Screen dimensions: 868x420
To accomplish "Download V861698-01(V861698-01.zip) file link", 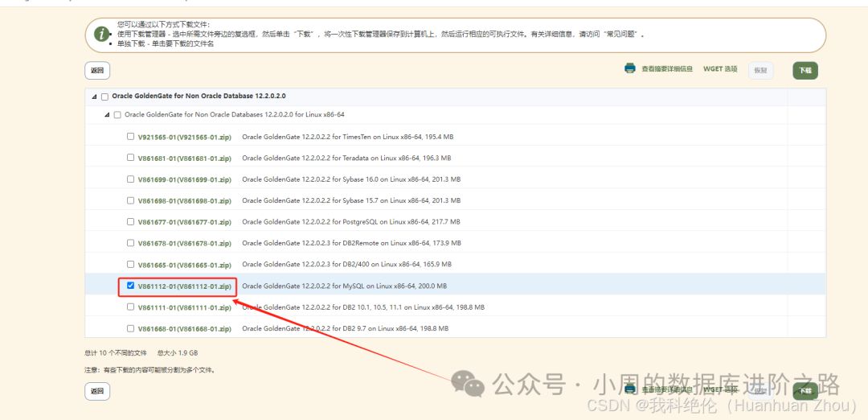I will tap(184, 200).
